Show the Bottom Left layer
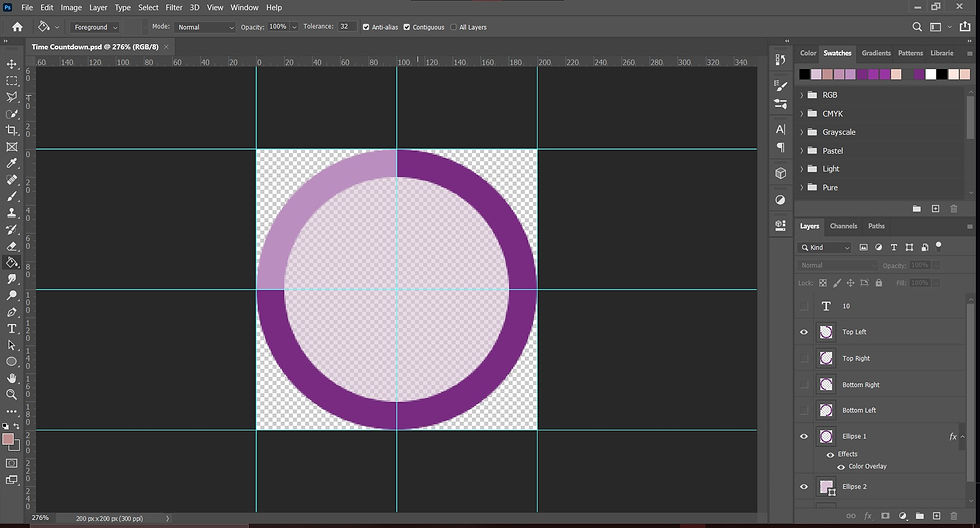 pos(804,411)
